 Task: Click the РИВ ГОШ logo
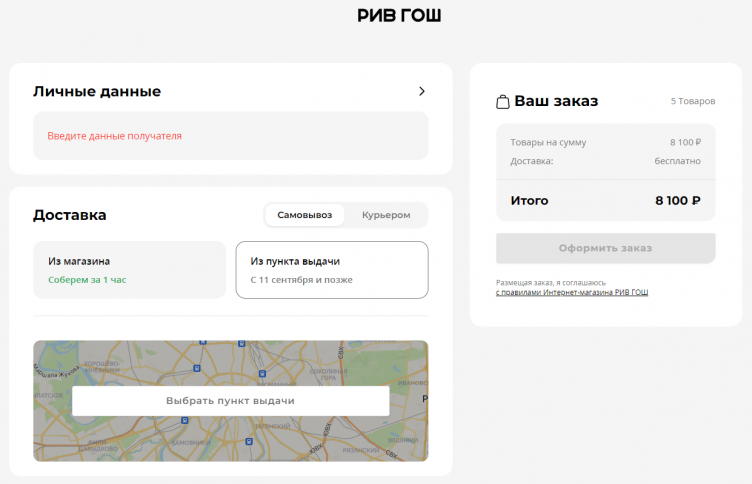tap(399, 15)
